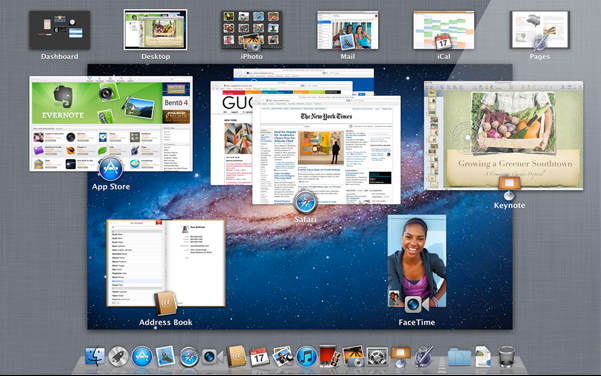Switch to the Mail space thumbnail
Image resolution: width=601 pixels, height=376 pixels.
coord(348,30)
